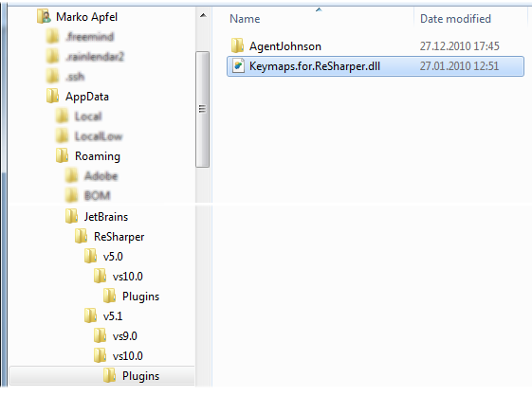Click the vs9.0 folder icon

coord(101,335)
